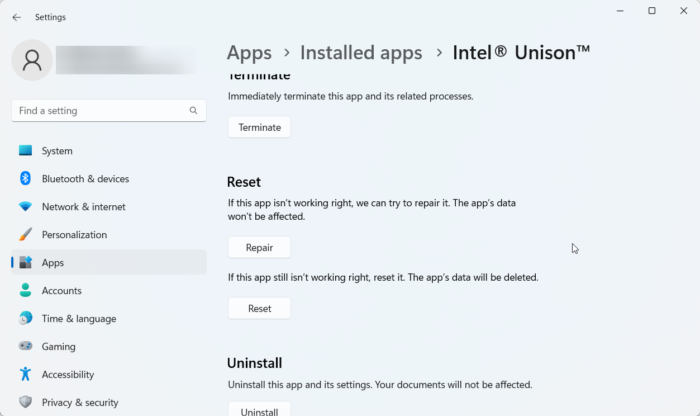Image resolution: width=700 pixels, height=416 pixels.
Task: Click the Uninstall button
Action: tap(259, 410)
